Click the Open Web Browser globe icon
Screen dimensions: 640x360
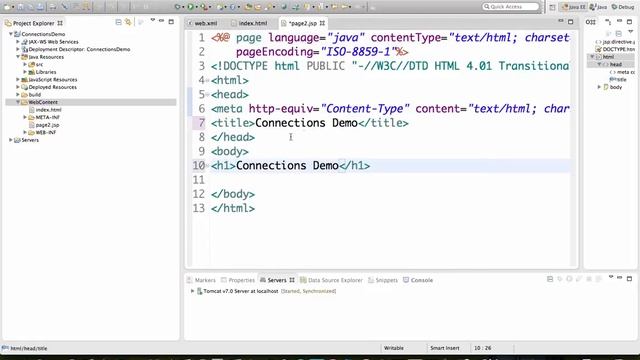click(284, 7)
